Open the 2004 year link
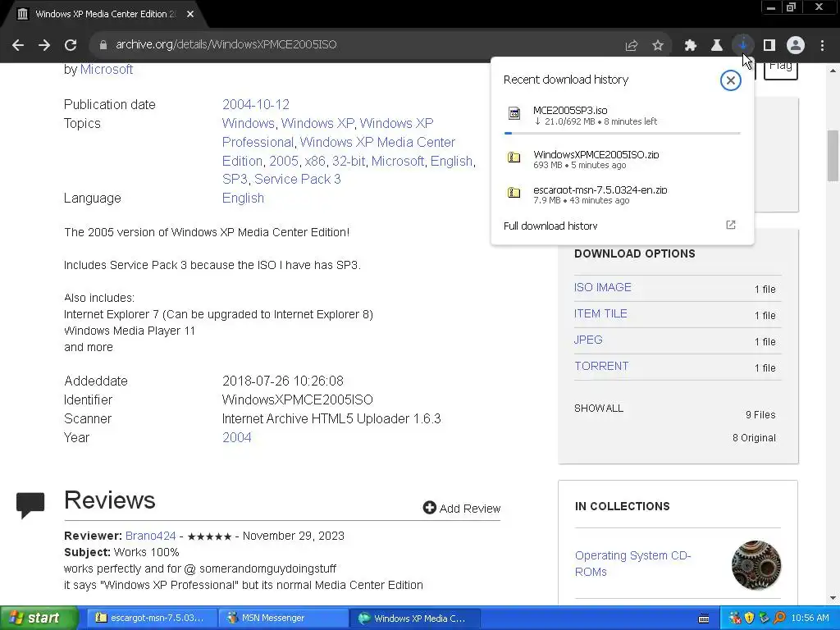 click(x=237, y=438)
